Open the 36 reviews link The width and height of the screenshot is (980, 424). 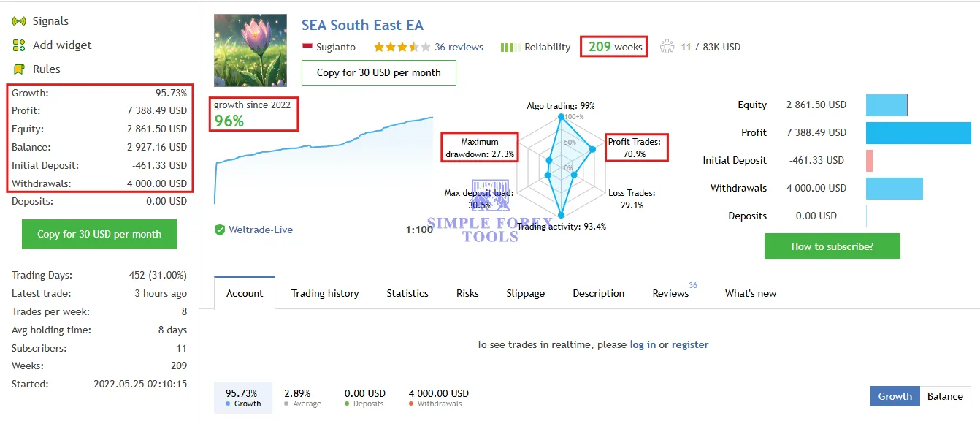[x=459, y=47]
